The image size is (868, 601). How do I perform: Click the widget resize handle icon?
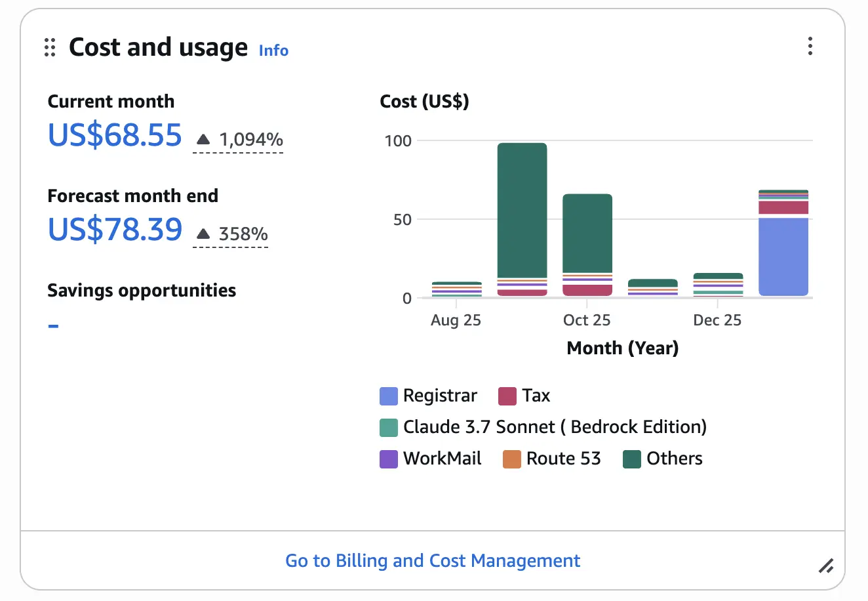(826, 566)
